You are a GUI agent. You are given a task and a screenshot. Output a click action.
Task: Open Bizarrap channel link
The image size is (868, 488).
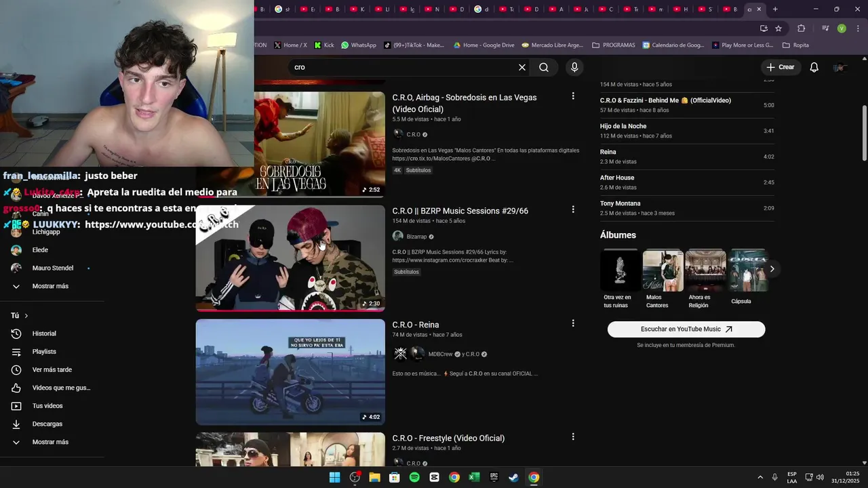tap(416, 237)
